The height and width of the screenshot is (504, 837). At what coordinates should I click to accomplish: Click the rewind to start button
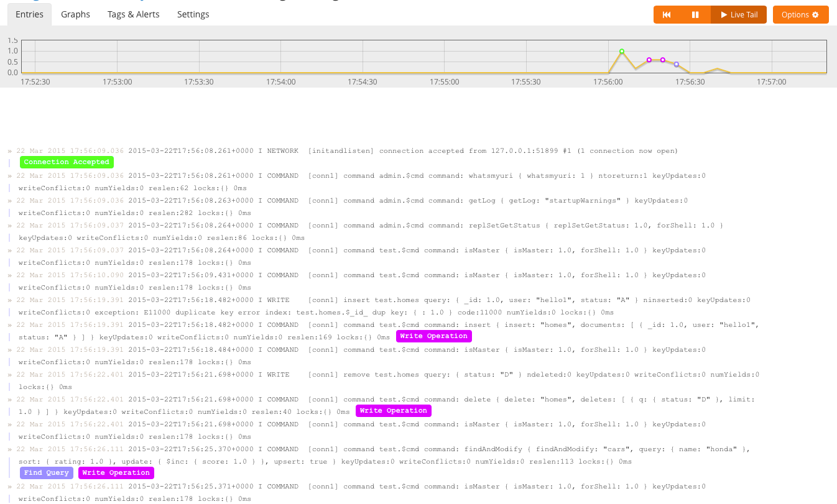coord(667,15)
